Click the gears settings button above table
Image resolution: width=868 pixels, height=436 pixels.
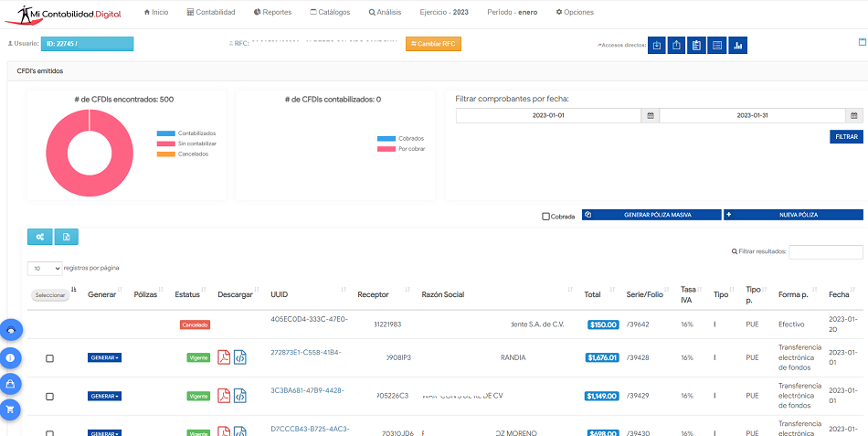[x=39, y=237]
